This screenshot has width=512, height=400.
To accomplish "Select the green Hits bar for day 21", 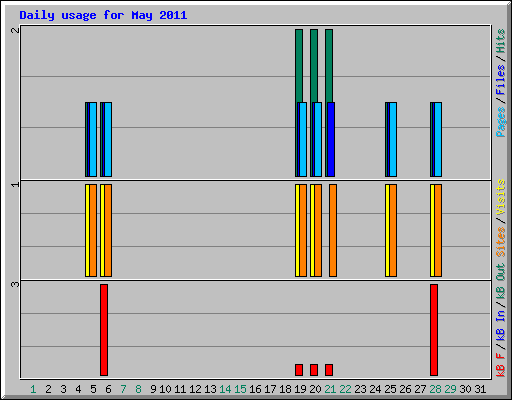I will [x=329, y=65].
